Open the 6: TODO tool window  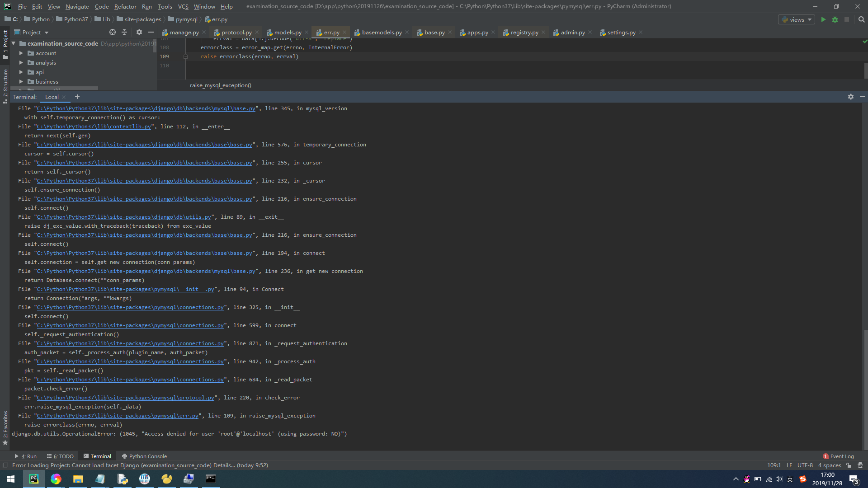click(60, 456)
